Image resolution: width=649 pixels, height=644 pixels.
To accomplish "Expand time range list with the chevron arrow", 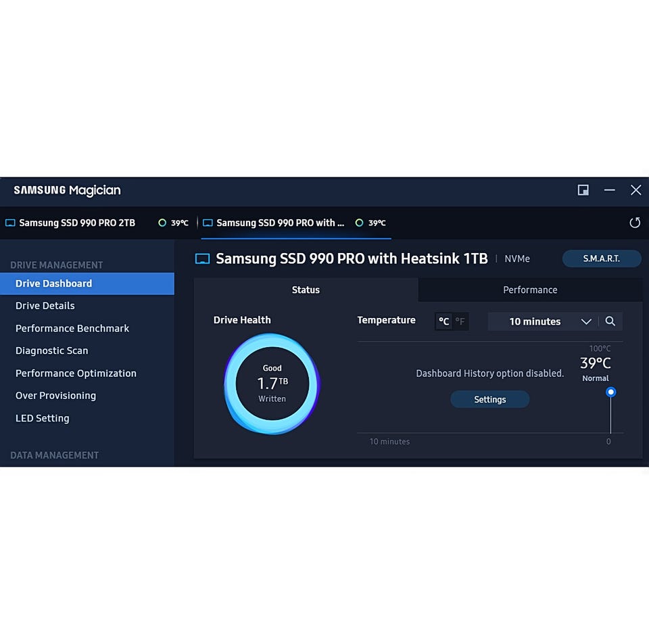I will point(586,321).
